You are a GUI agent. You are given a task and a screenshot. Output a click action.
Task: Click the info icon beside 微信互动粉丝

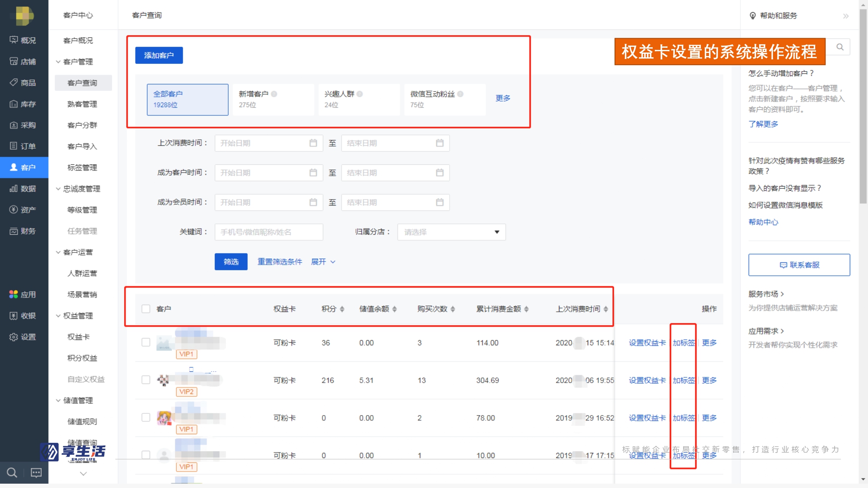tap(460, 94)
